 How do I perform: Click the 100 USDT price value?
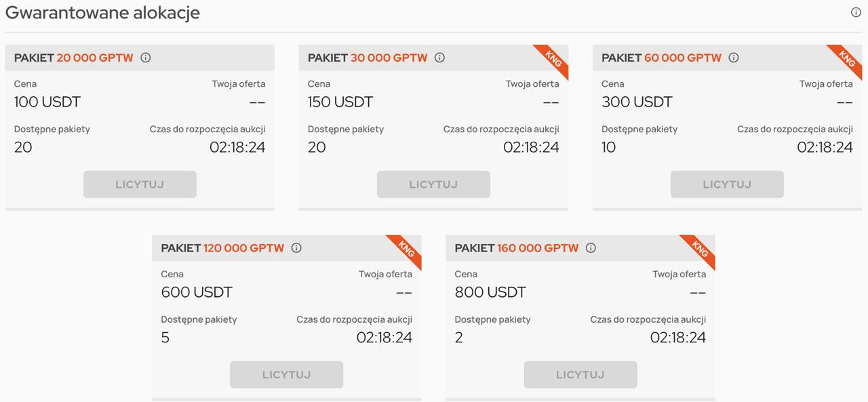click(x=47, y=102)
